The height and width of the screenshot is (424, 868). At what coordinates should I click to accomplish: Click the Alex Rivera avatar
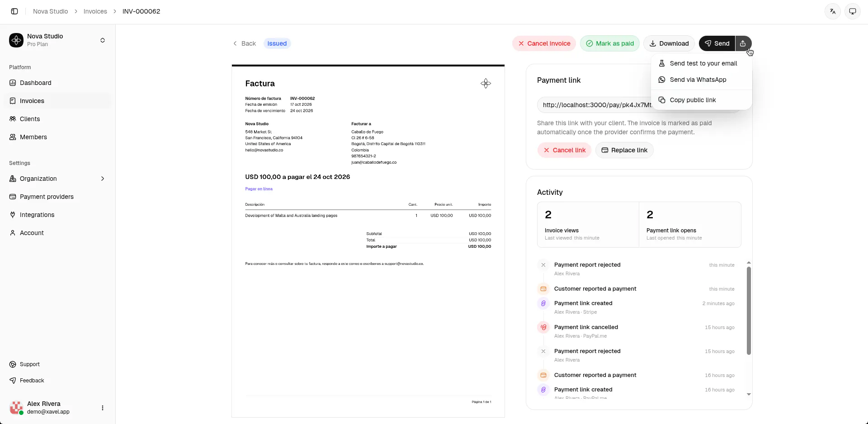pyautogui.click(x=16, y=408)
